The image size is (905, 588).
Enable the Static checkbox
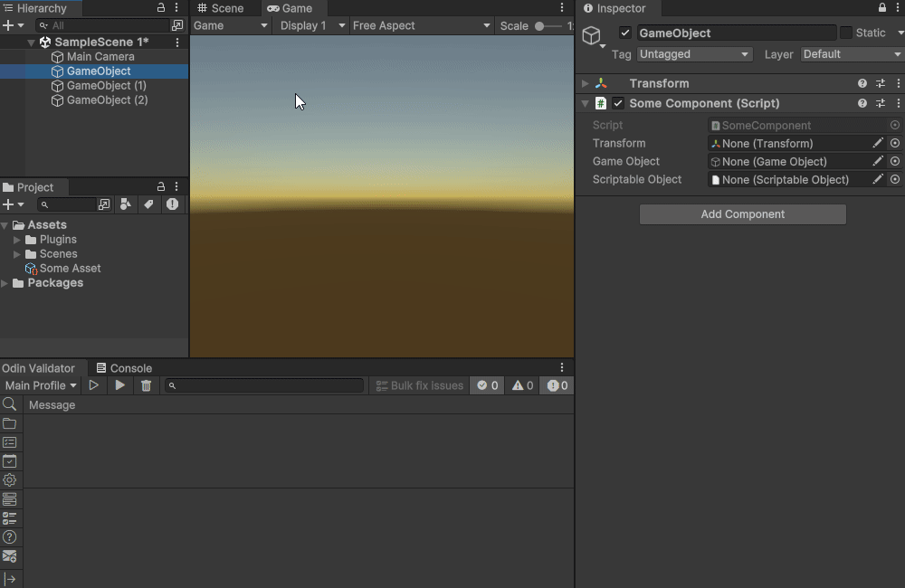pos(846,33)
